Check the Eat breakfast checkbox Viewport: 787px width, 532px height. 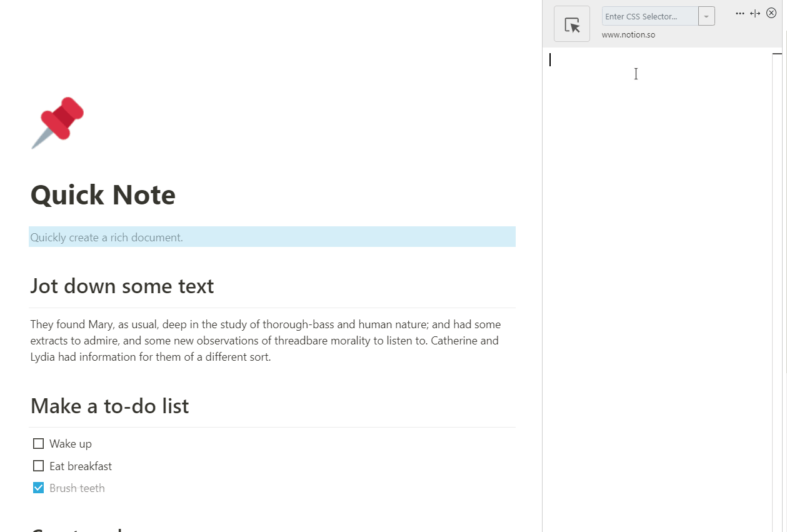tap(38, 465)
